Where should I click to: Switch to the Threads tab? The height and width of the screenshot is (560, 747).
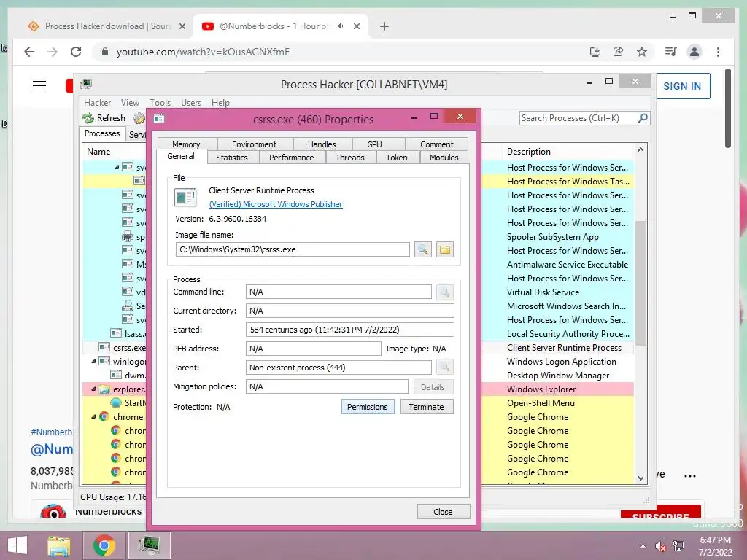pyautogui.click(x=349, y=157)
